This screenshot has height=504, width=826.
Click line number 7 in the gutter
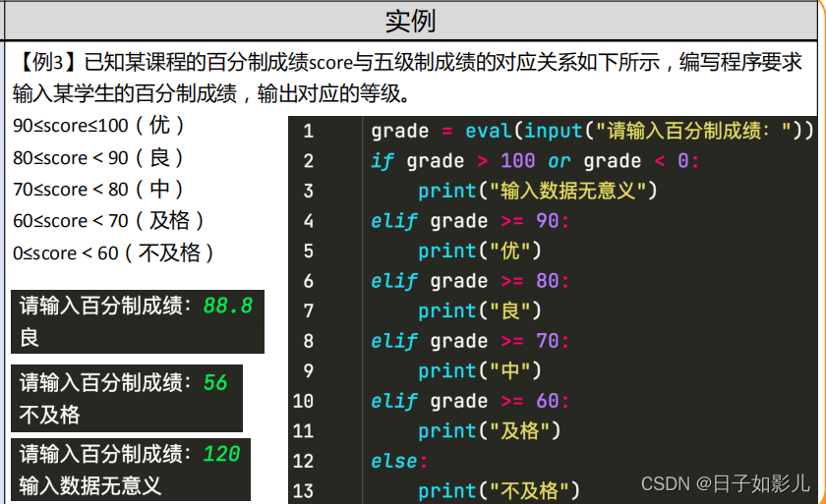[x=308, y=310]
